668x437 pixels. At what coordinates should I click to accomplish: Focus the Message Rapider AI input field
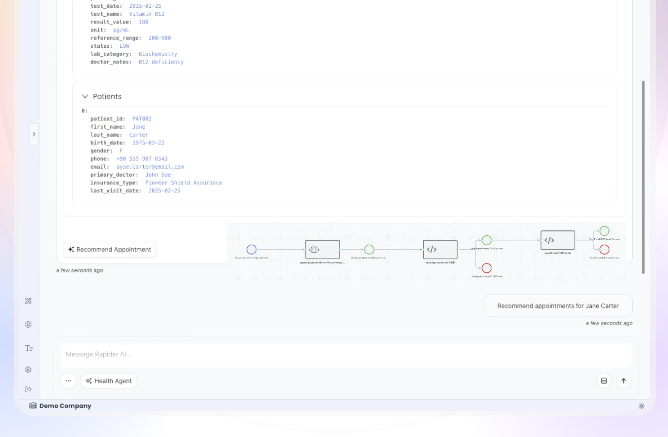[x=346, y=354]
